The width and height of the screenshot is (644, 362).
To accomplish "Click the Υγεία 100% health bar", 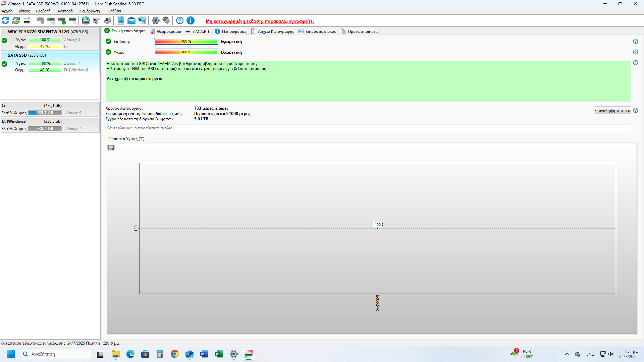I will [186, 52].
